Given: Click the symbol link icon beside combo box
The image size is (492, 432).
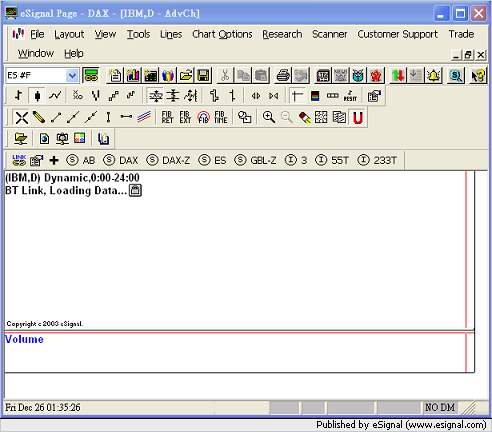Looking at the screenshot, I should [x=91, y=76].
